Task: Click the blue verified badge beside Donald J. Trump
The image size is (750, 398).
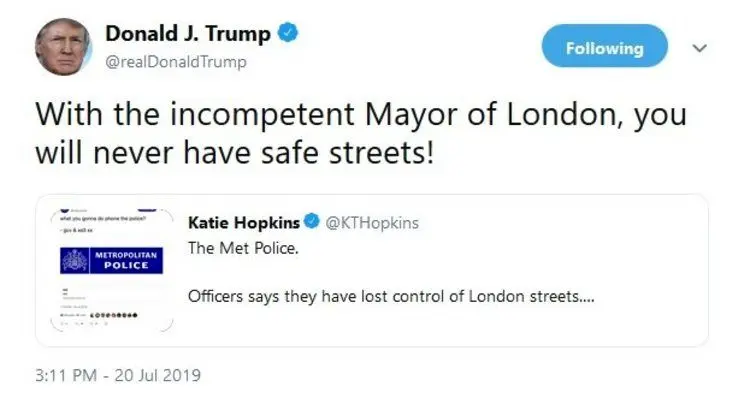Action: tap(288, 33)
